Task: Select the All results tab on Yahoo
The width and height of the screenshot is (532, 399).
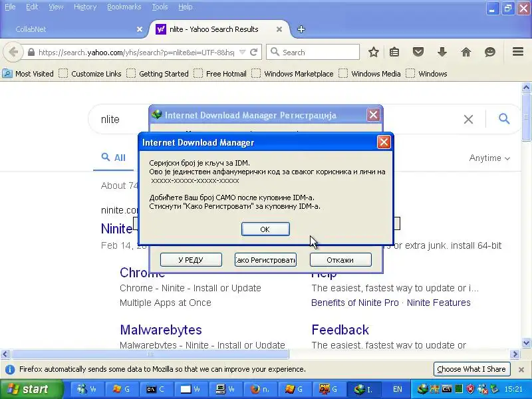Action: point(113,158)
